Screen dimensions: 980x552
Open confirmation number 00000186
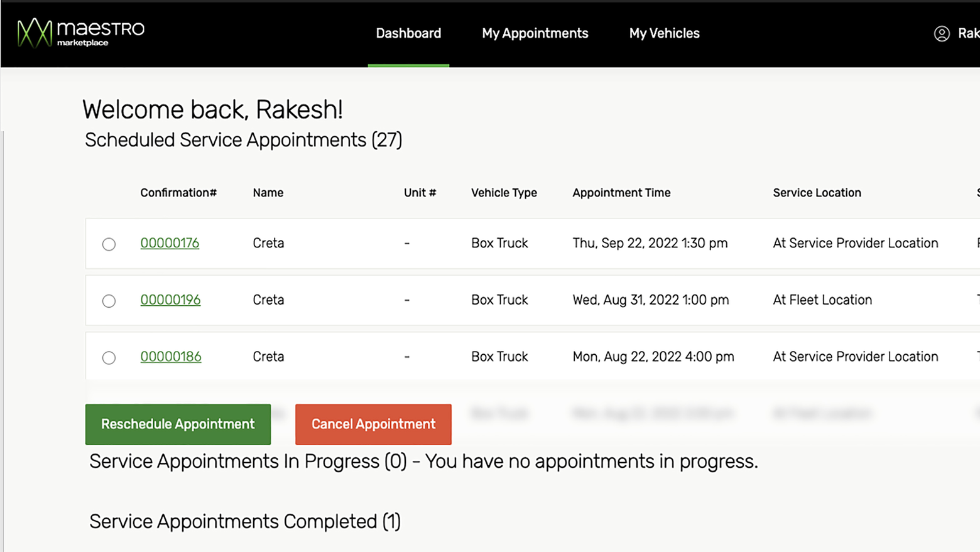(x=171, y=356)
